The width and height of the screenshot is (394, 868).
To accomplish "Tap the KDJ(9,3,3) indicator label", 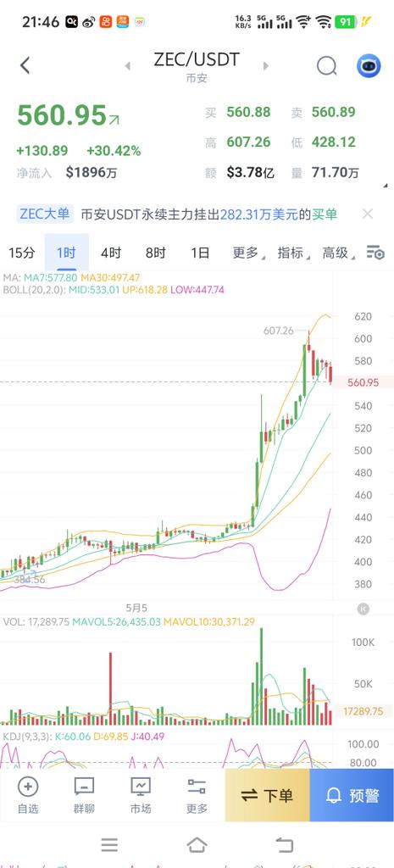I will [x=26, y=737].
